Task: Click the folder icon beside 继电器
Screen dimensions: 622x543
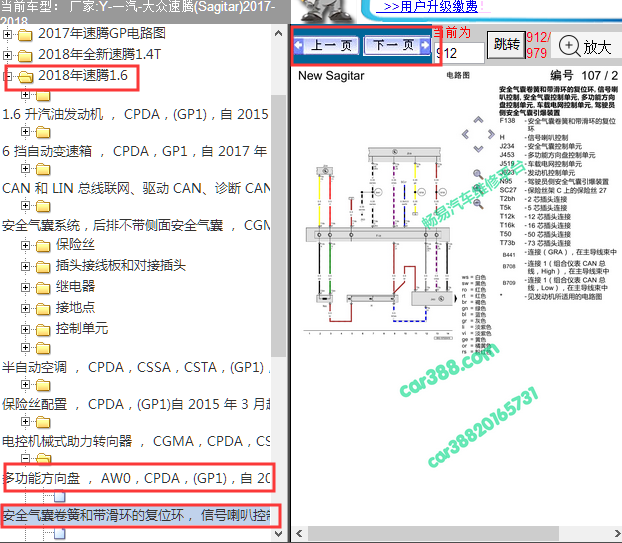Action: pyautogui.click(x=43, y=288)
